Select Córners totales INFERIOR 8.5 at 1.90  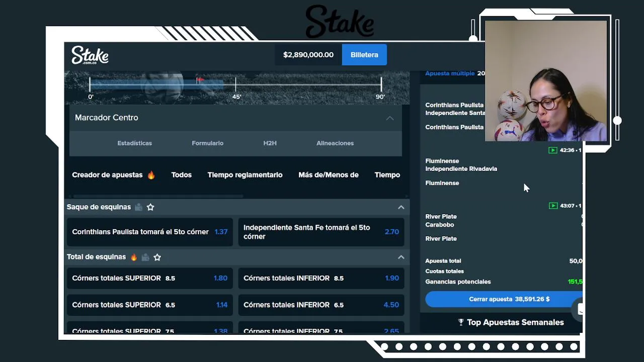pyautogui.click(x=321, y=278)
